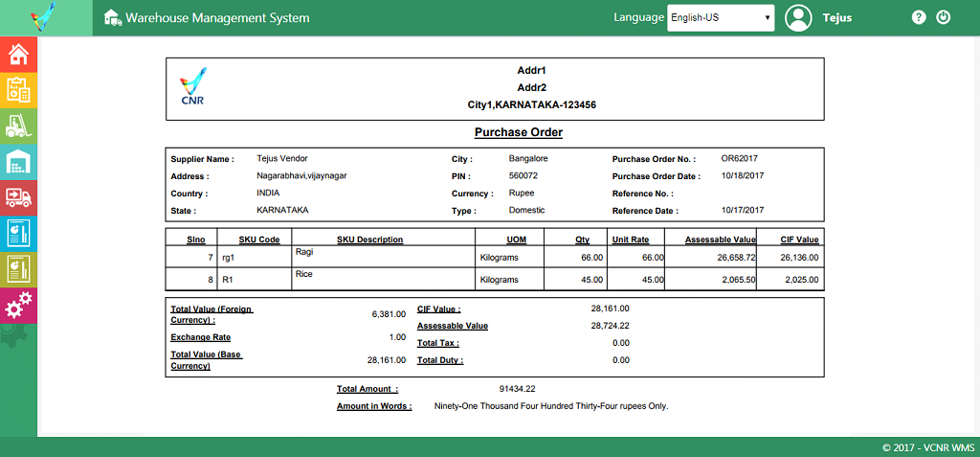
Task: Click the OR62017 purchase order number
Action: [740, 158]
